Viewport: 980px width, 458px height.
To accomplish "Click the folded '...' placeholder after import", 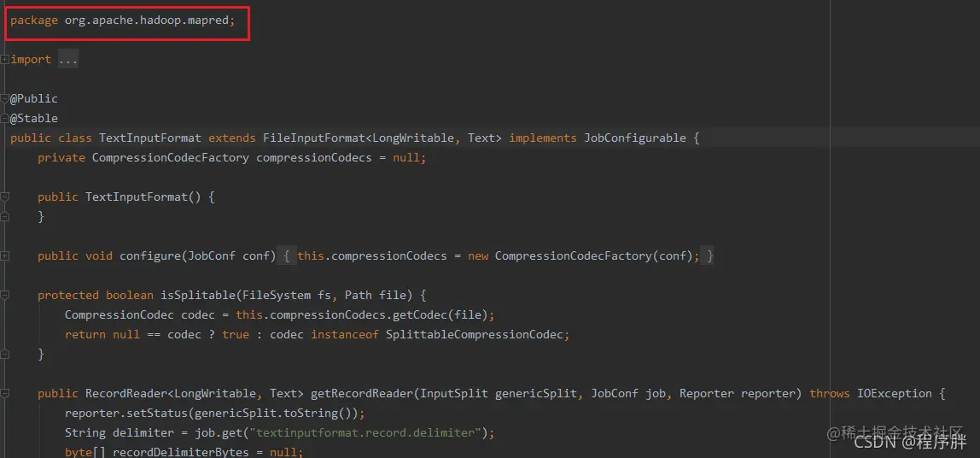I will 68,60.
